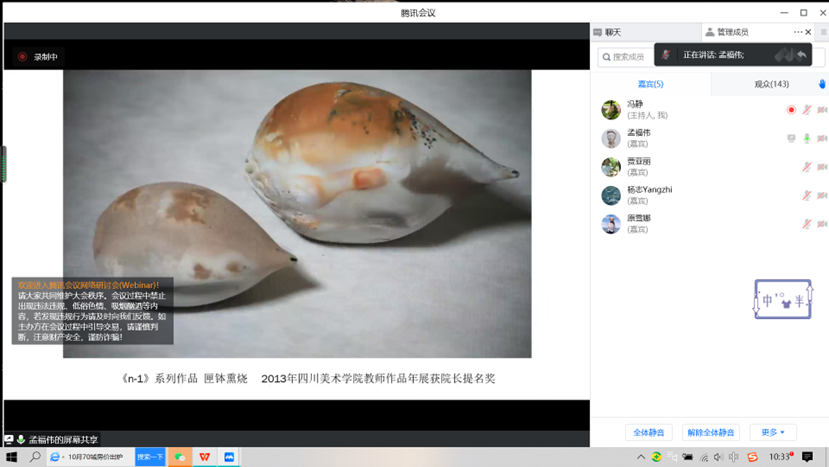Click the blue raise-hand icon
829x467 pixels.
click(822, 84)
